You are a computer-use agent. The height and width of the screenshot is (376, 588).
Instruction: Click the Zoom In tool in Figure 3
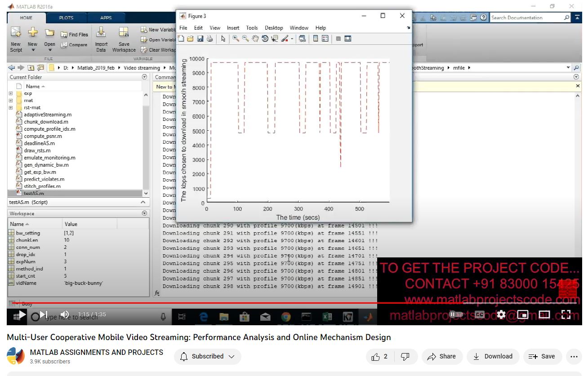pyautogui.click(x=236, y=39)
